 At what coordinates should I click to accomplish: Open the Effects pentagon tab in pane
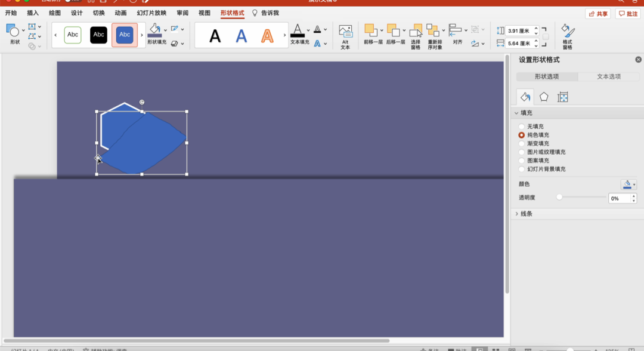tap(544, 97)
